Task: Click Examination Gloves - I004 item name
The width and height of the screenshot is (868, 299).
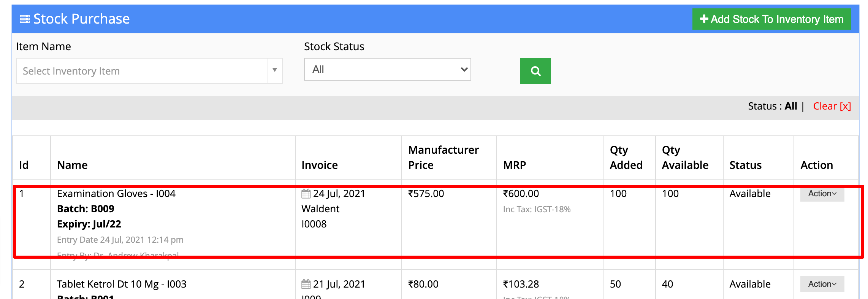Action: (x=116, y=194)
